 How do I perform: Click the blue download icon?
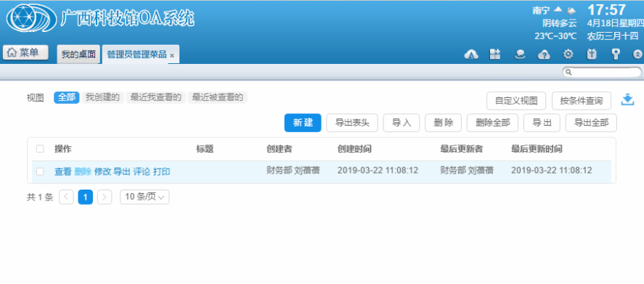pos(627,100)
